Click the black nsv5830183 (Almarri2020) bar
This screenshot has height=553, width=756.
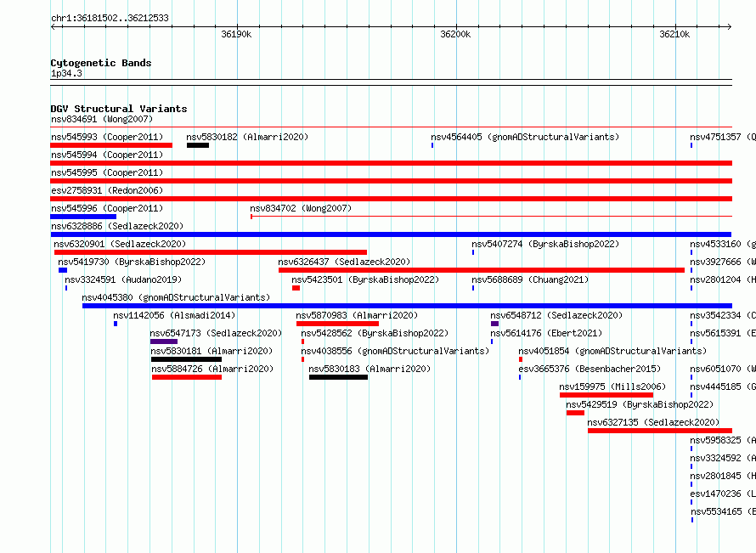[x=338, y=377]
